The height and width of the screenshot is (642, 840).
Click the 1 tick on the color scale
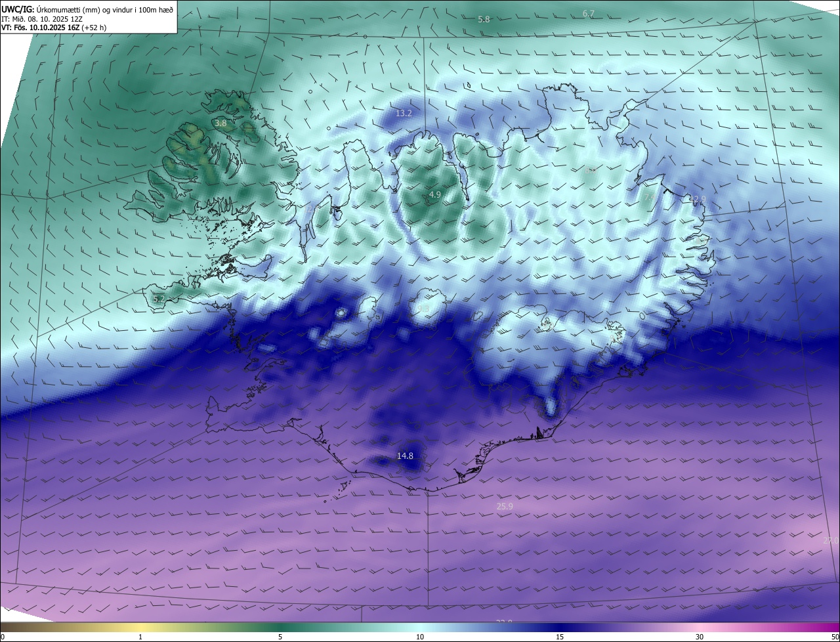(140, 637)
